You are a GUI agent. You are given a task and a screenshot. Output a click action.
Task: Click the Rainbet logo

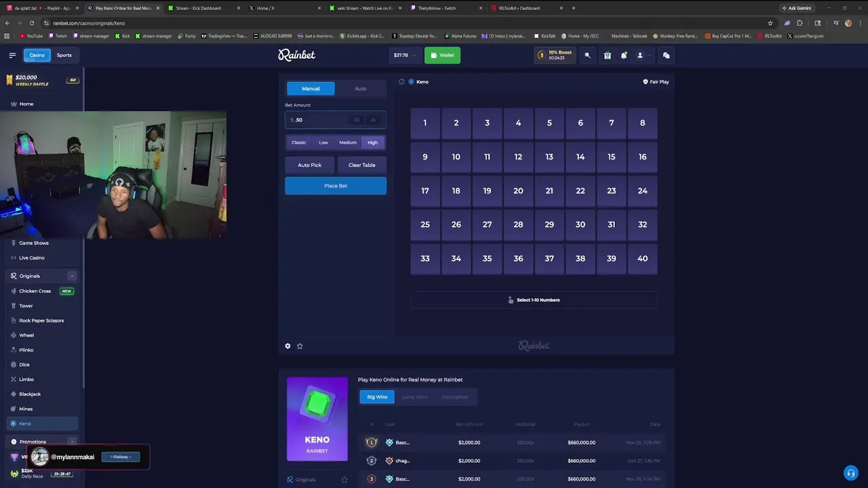tap(296, 55)
